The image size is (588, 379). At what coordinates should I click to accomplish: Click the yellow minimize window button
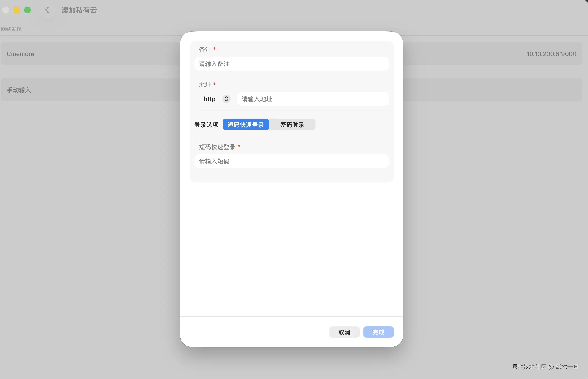point(17,10)
